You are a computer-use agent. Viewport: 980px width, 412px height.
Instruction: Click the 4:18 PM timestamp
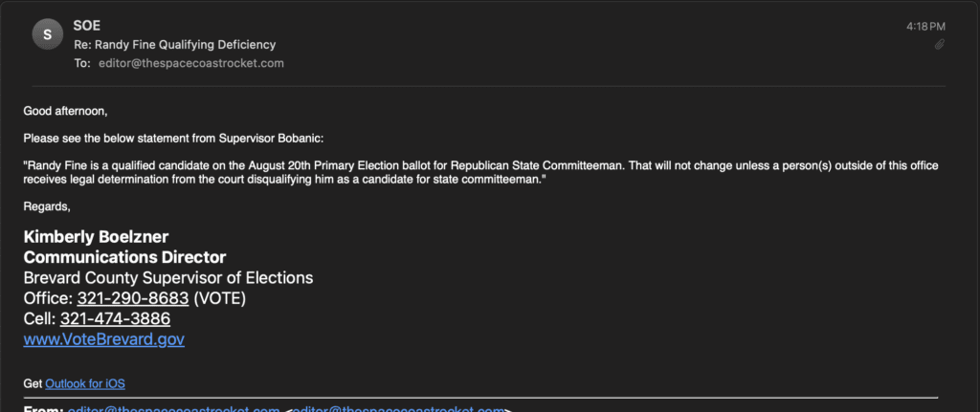[x=925, y=27]
